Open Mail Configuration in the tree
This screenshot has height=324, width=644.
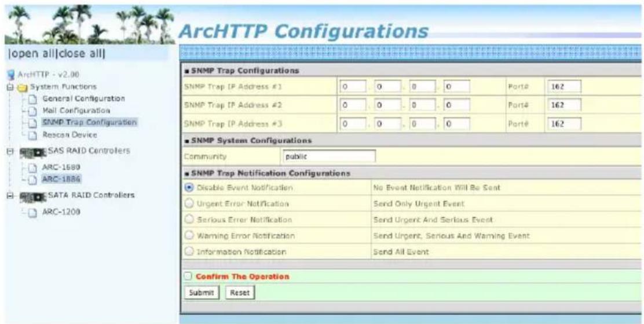click(76, 111)
